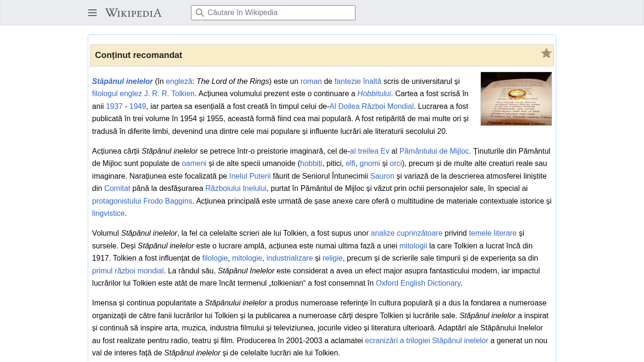Visit the protagonistului Frodo Baggins link

click(142, 201)
